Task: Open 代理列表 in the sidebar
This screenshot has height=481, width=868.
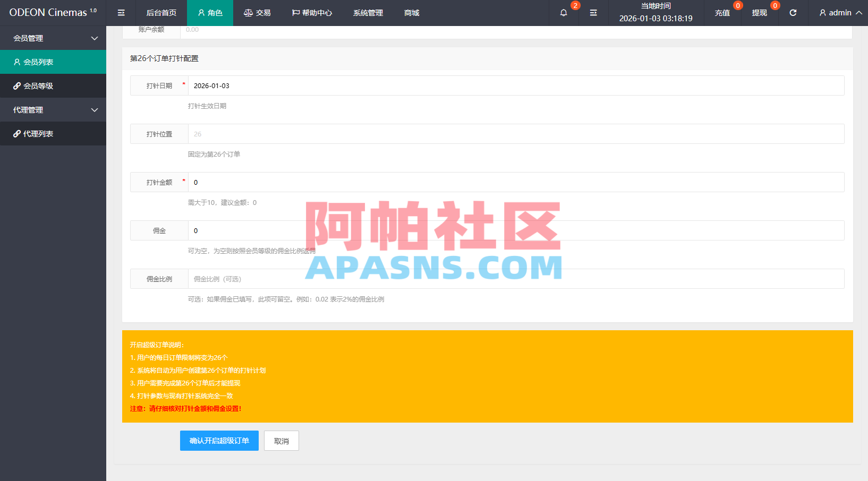Action: click(x=53, y=134)
